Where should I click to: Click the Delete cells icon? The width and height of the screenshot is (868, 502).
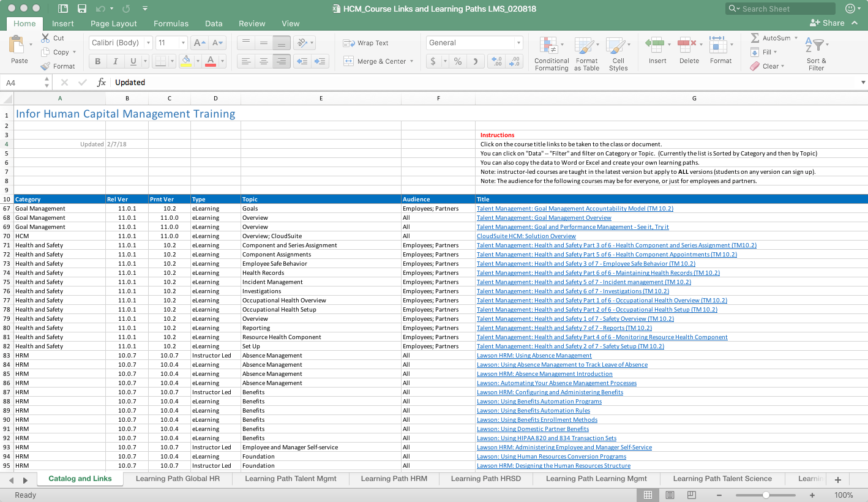coord(686,45)
